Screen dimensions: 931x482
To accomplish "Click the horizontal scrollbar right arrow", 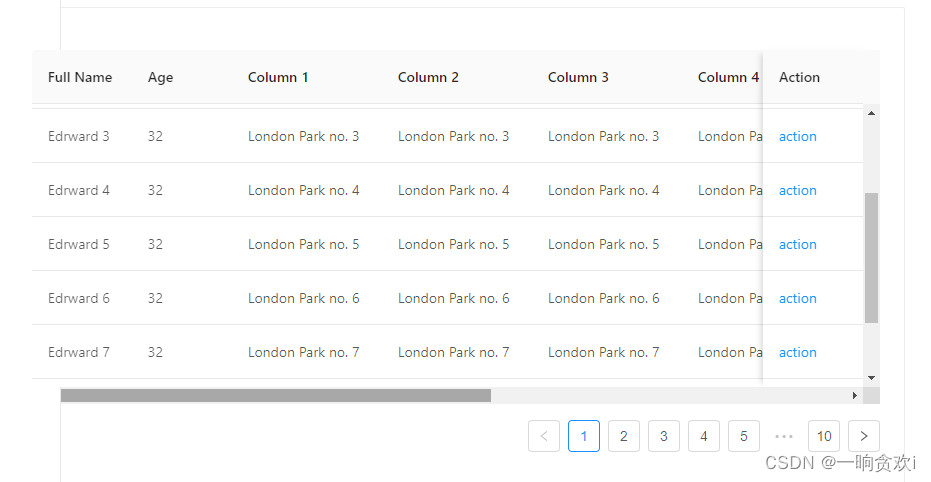I will (854, 395).
